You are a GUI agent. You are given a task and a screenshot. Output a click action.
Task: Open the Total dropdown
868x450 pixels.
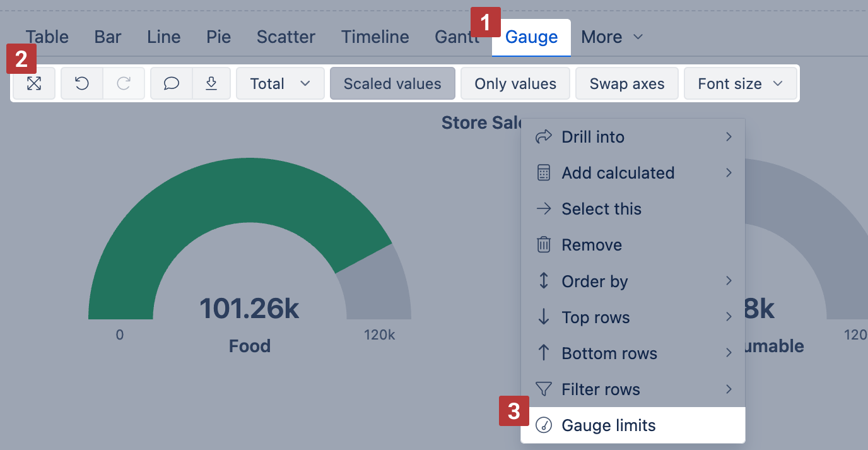tap(280, 84)
